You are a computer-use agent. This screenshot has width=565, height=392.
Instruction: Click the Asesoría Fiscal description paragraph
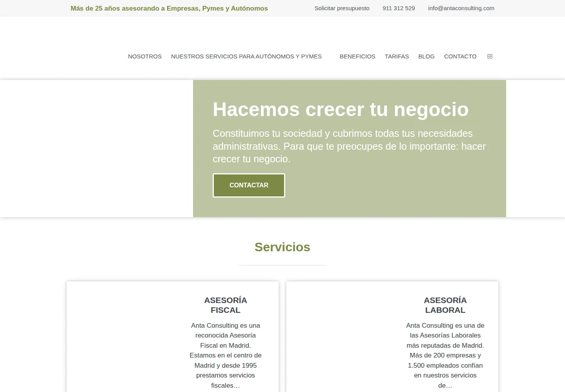point(226,355)
